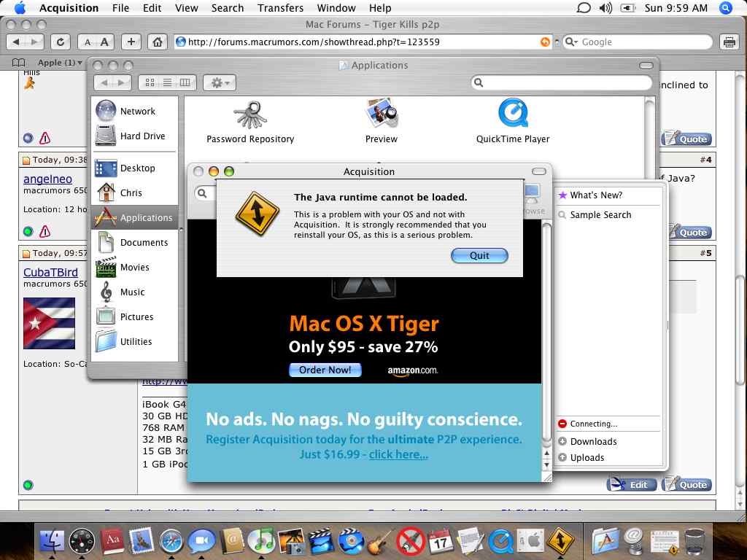Click the 'click here...' registration link
Image resolution: width=747 pixels, height=560 pixels.
point(398,454)
